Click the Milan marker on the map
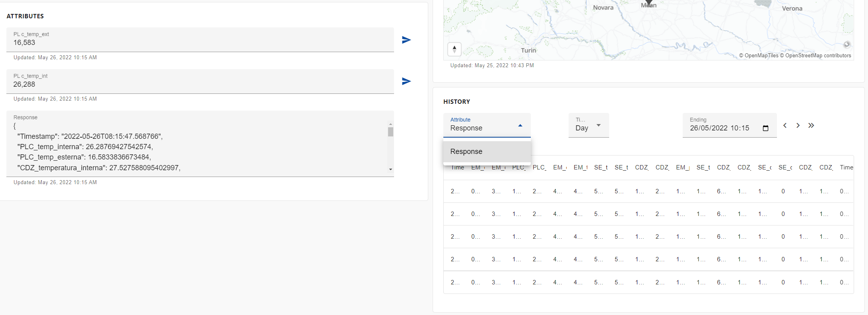 click(x=649, y=3)
